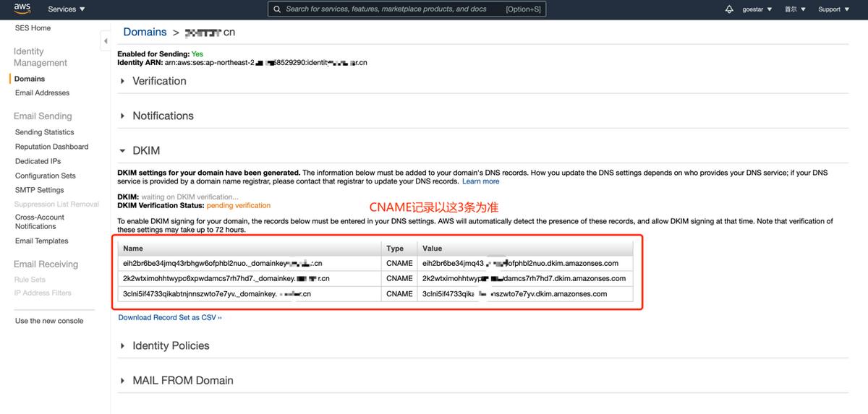This screenshot has height=414, width=868.
Task: Select value cell starting with 3clni5if4733qika
Action: coord(525,294)
